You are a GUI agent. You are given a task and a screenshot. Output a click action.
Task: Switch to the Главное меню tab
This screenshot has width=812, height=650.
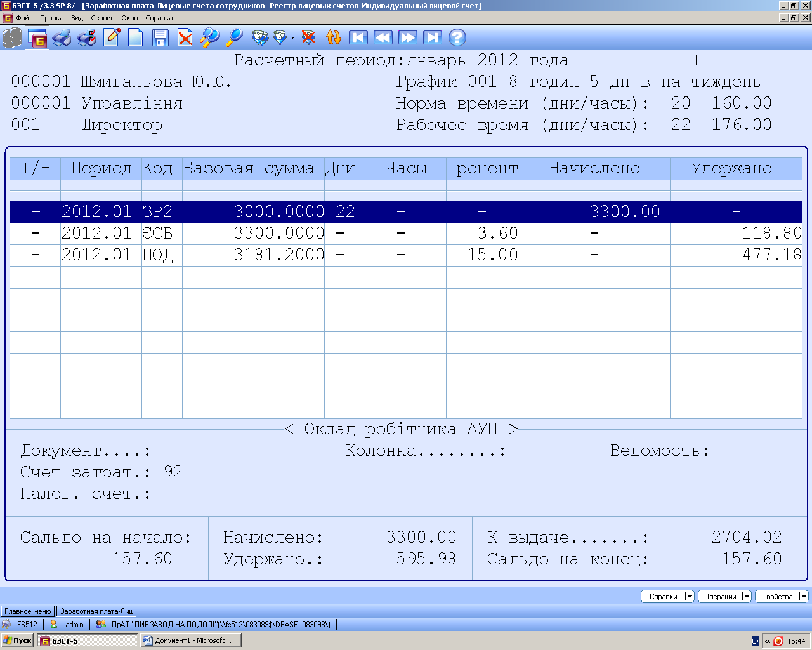(x=27, y=611)
